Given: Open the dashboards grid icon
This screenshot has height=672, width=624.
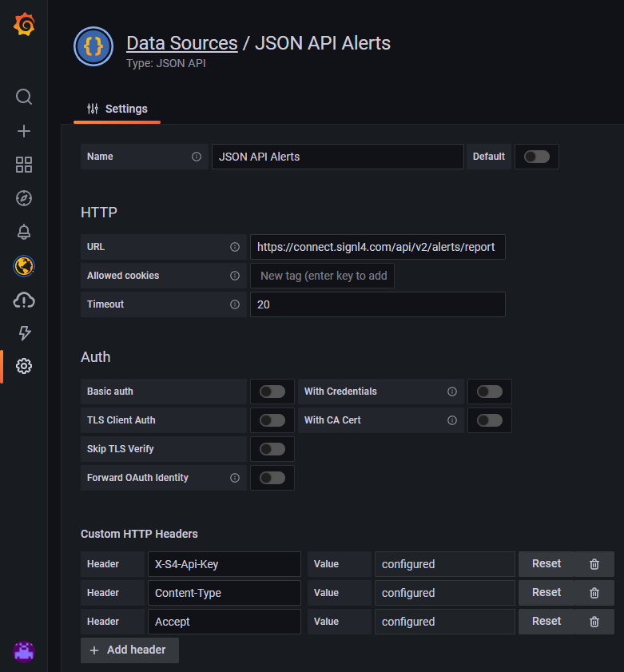Looking at the screenshot, I should [x=24, y=165].
